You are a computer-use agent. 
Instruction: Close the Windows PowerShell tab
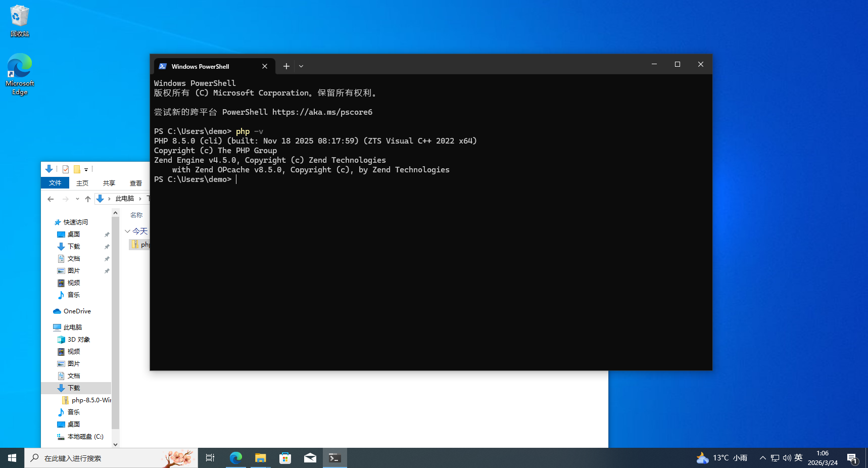click(x=265, y=66)
